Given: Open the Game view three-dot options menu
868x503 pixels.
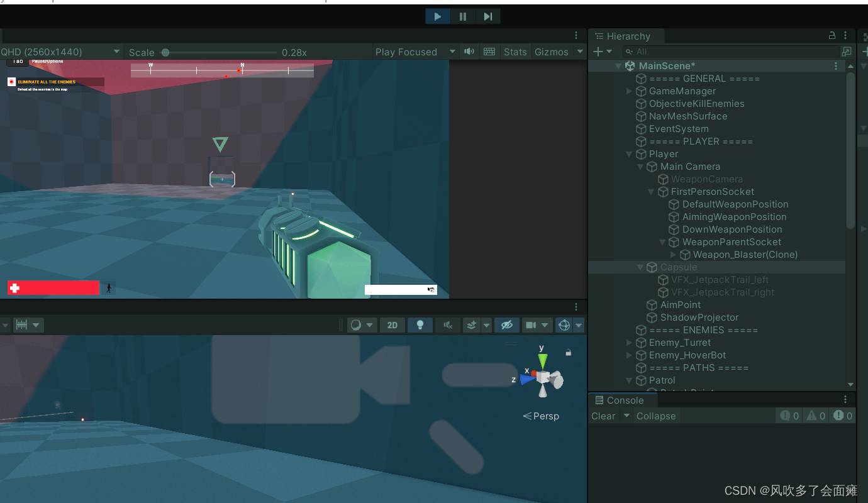Looking at the screenshot, I should pyautogui.click(x=576, y=36).
